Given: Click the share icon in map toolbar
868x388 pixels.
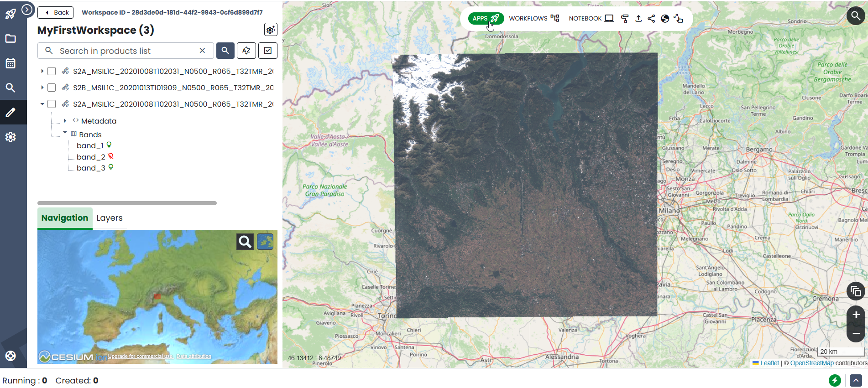Looking at the screenshot, I should click(x=651, y=19).
